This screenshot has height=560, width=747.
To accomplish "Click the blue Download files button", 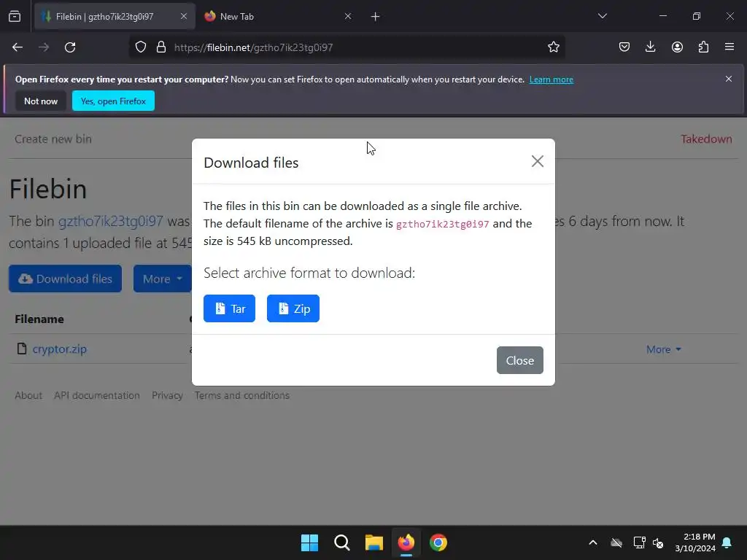I will coord(65,279).
